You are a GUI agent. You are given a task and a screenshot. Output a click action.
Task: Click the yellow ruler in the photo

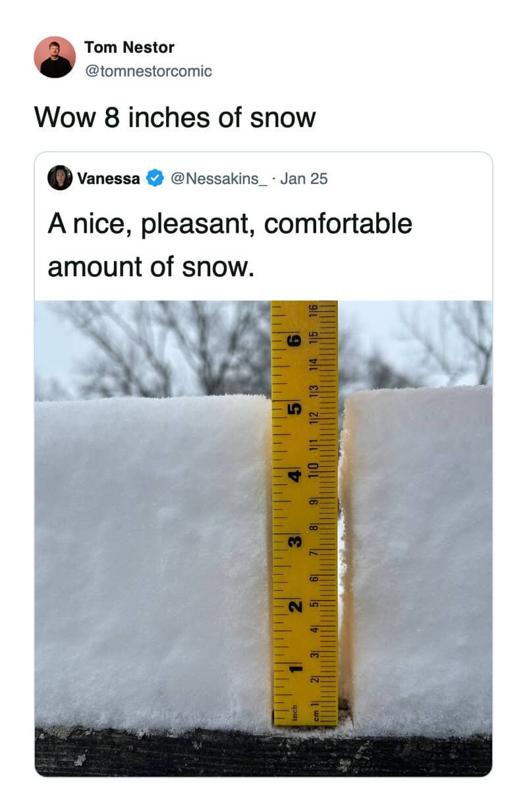pos(304,514)
